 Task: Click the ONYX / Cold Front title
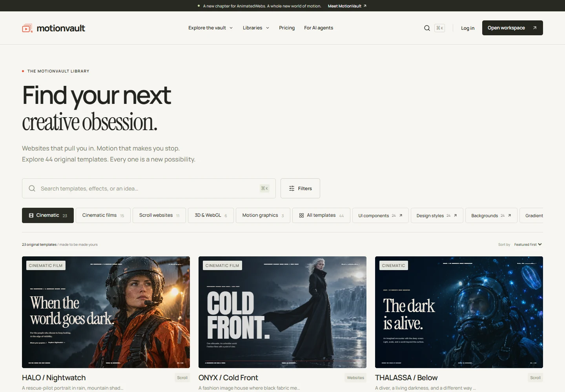pos(228,377)
